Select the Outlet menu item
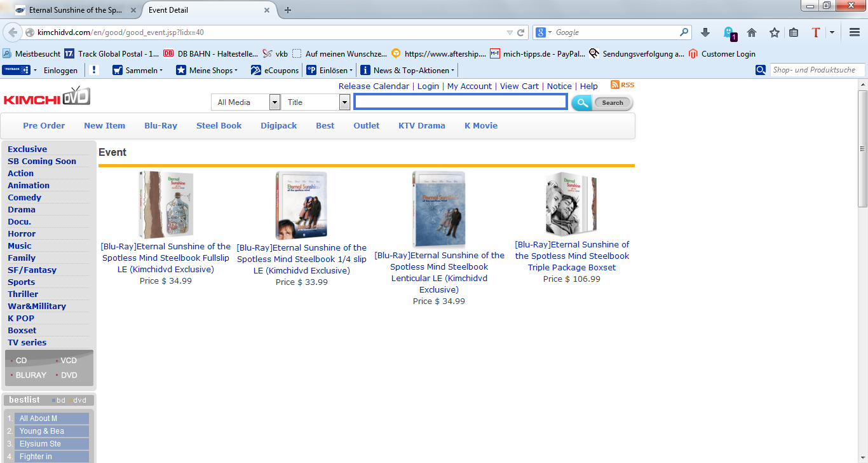868x463 pixels. tap(367, 126)
